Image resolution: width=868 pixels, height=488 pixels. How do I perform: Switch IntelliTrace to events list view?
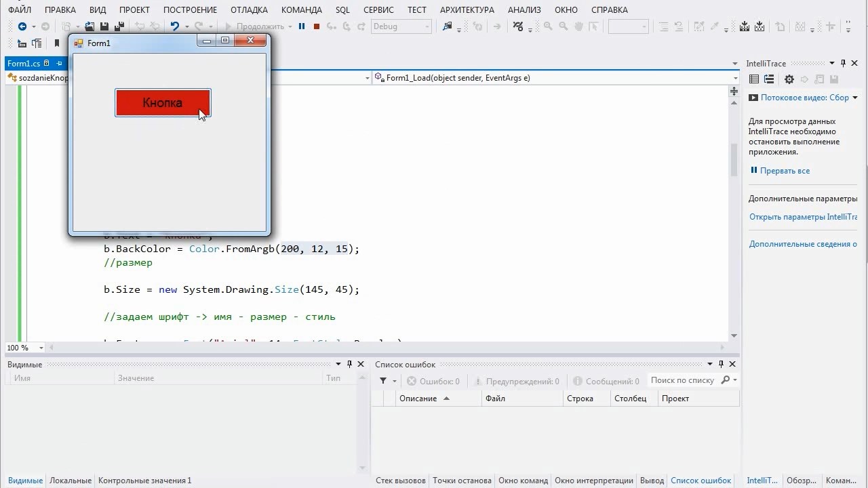pos(753,79)
